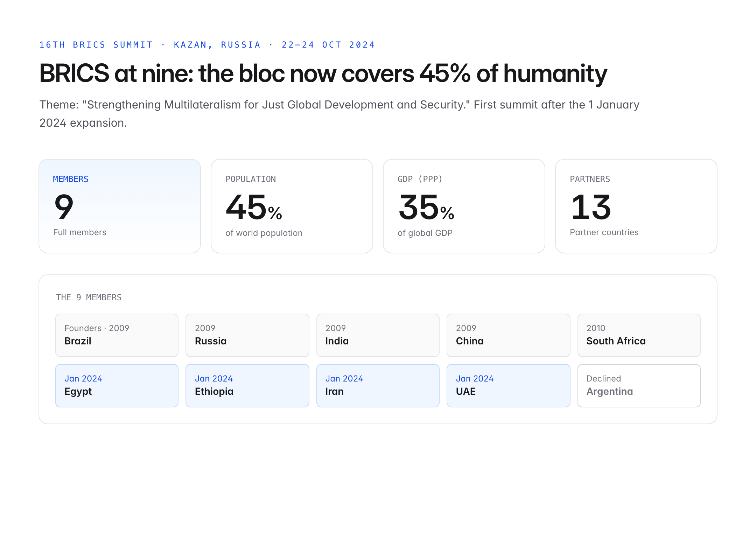This screenshot has height=560, width=756.
Task: Click the "16TH BRICS SUMMIT" overline text
Action: (x=96, y=45)
